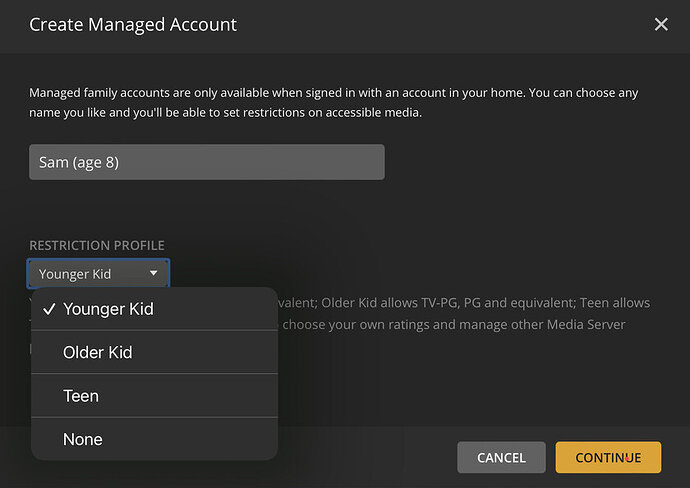The image size is (690, 488).
Task: Pick None from the restriction list
Action: click(x=83, y=439)
